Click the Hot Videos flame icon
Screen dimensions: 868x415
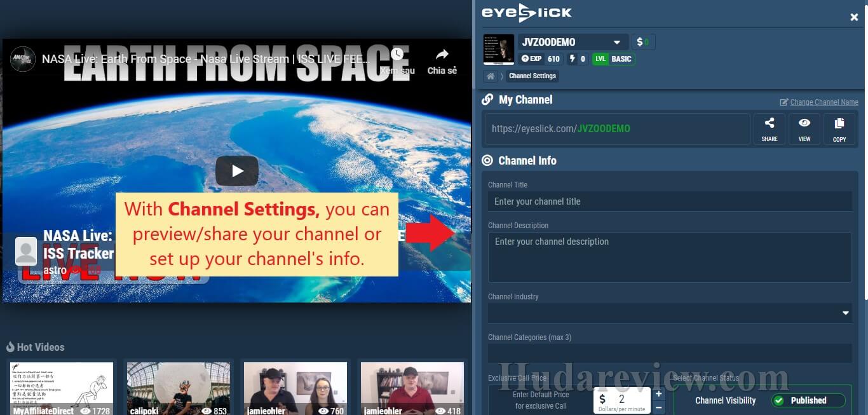(x=10, y=347)
